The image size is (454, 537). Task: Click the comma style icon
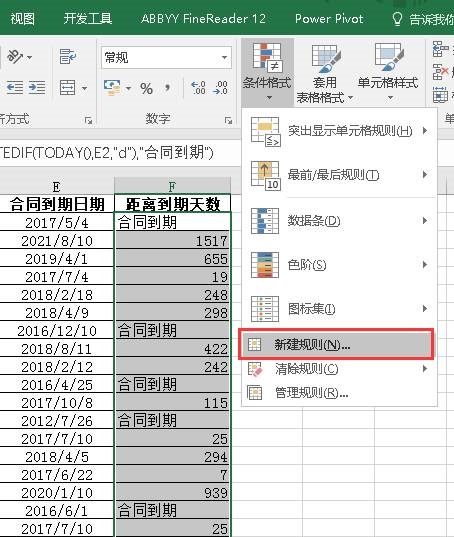coord(167,88)
